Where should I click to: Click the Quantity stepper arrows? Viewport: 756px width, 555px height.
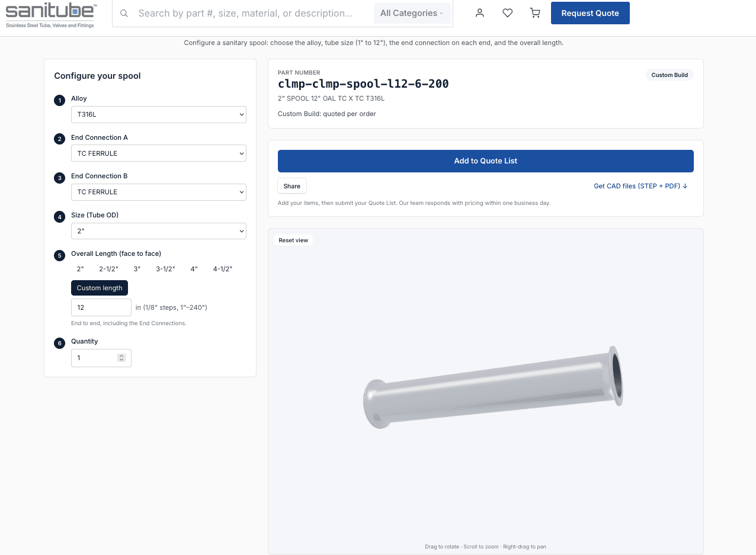tap(121, 358)
